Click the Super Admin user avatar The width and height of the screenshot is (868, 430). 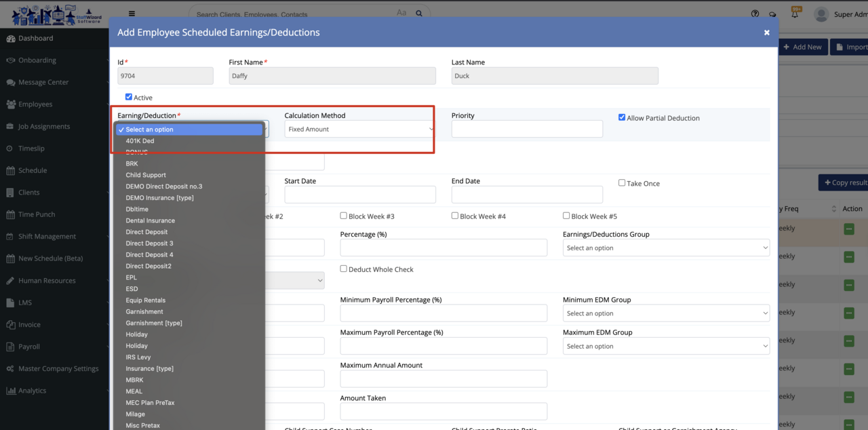click(821, 14)
